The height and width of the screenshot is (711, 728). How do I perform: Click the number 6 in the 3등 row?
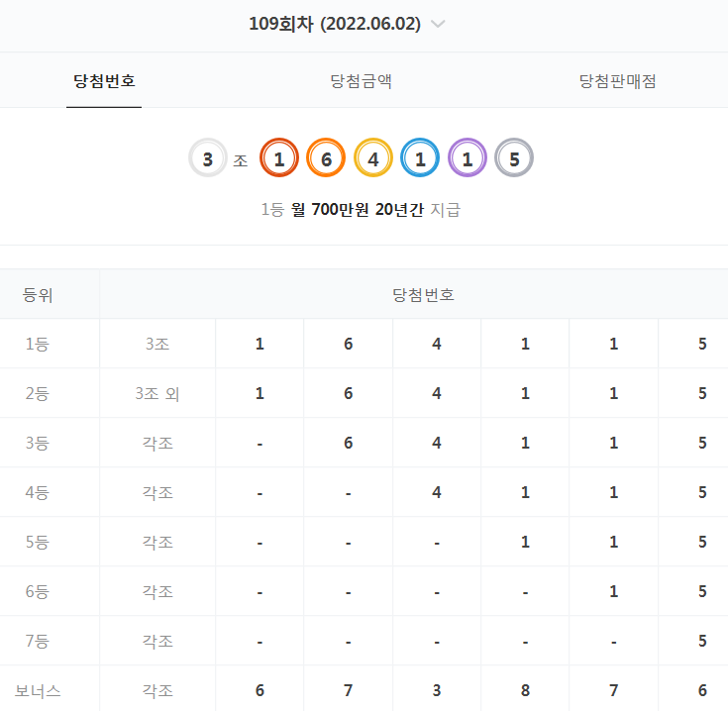click(x=349, y=444)
